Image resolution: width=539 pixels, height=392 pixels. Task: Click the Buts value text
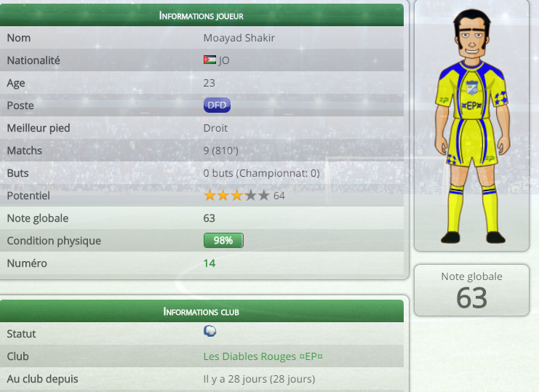point(262,173)
